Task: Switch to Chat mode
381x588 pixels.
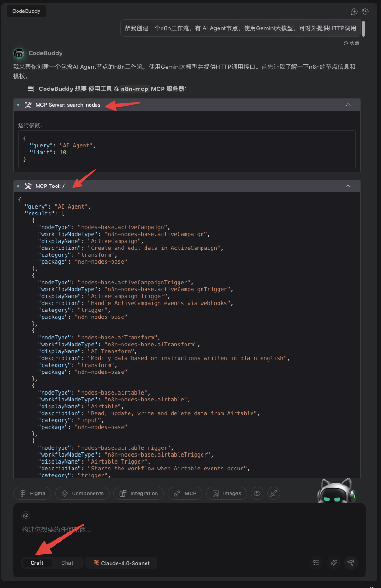Action: (67, 563)
